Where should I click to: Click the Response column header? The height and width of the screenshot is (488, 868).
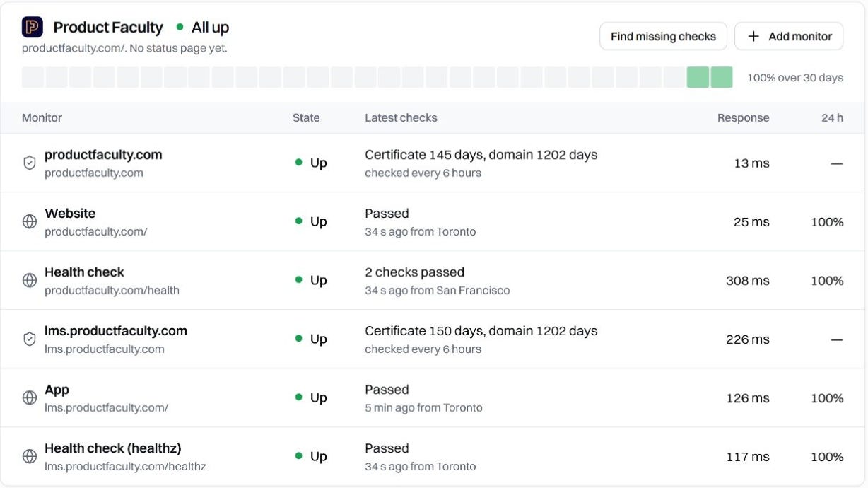(743, 118)
